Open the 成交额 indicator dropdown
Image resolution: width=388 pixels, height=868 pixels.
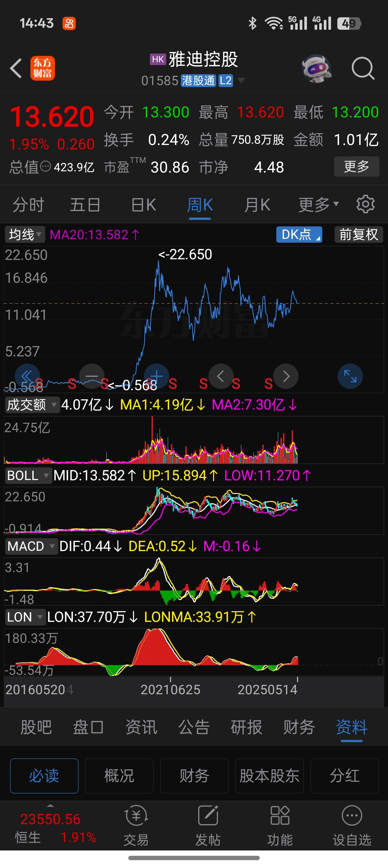32,405
